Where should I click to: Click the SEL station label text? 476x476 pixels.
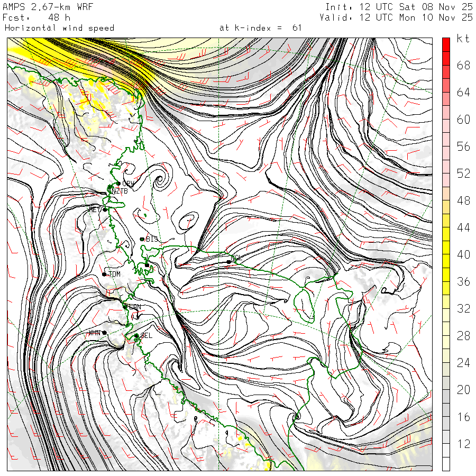coord(147,336)
